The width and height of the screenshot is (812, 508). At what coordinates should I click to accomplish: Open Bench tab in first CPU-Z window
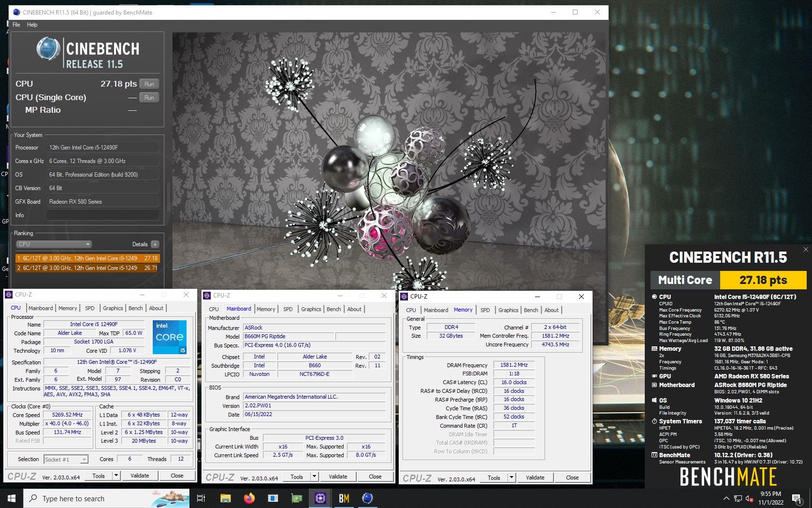136,308
